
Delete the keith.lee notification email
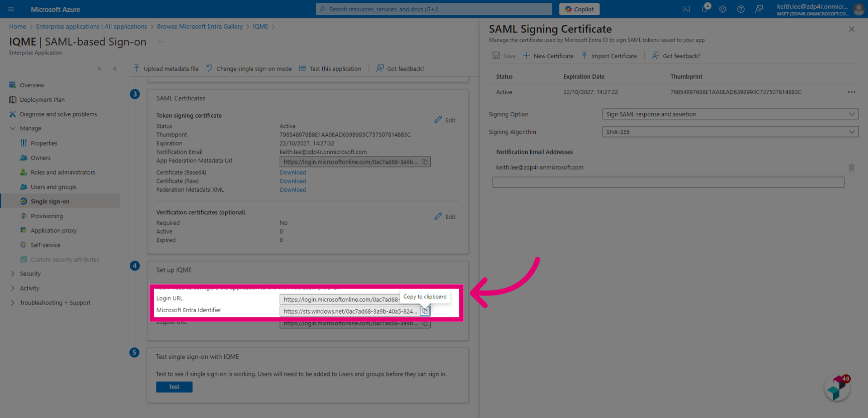(x=852, y=168)
